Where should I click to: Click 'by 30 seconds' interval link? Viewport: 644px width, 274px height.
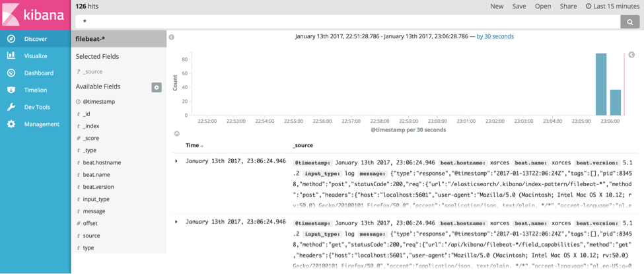tap(495, 36)
